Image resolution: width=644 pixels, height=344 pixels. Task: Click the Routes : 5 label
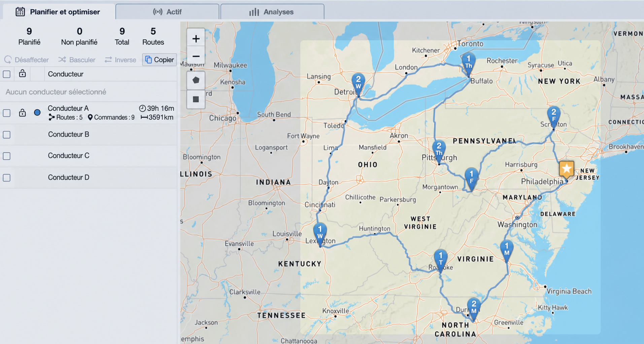[66, 117]
